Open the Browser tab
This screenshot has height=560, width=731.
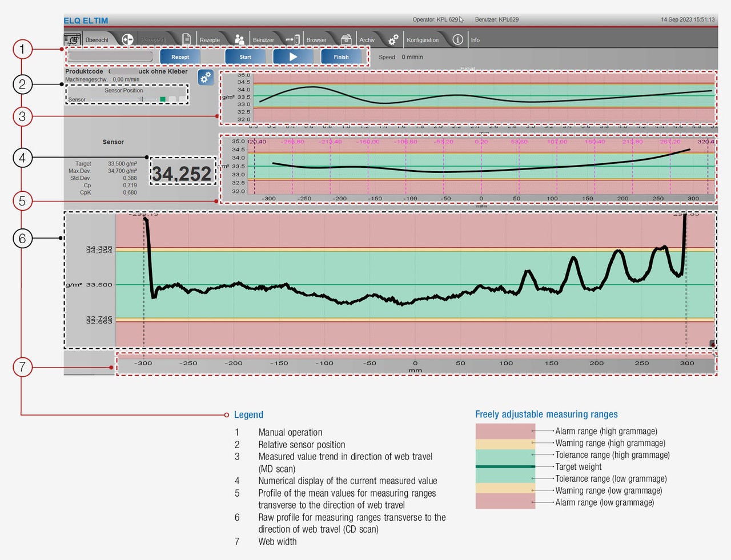(x=316, y=40)
